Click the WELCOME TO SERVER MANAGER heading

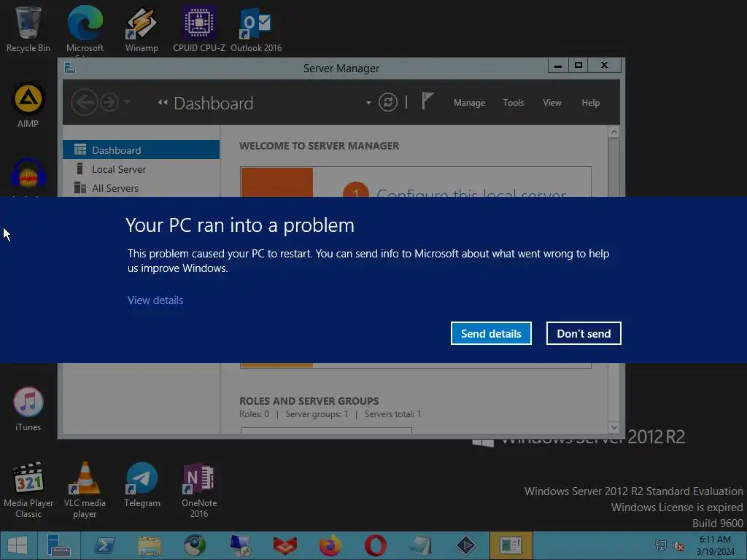(x=320, y=146)
